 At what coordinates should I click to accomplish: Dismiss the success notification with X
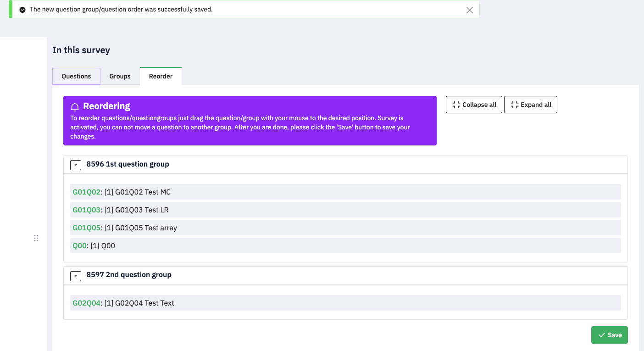click(x=469, y=10)
